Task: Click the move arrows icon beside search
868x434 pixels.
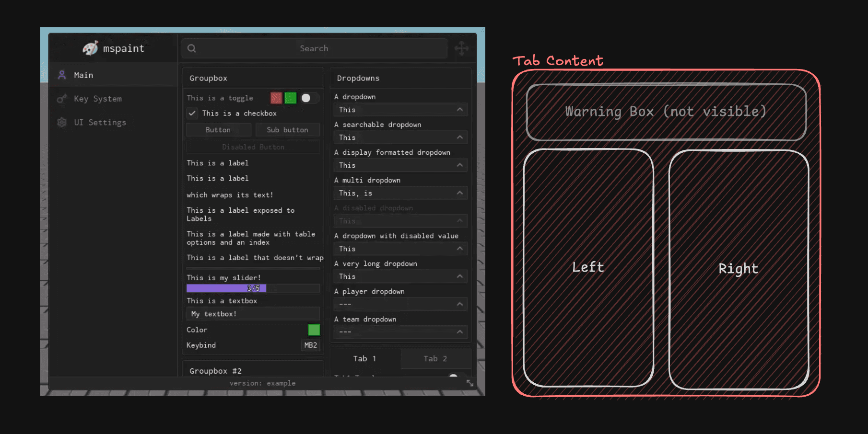Action: pyautogui.click(x=462, y=48)
